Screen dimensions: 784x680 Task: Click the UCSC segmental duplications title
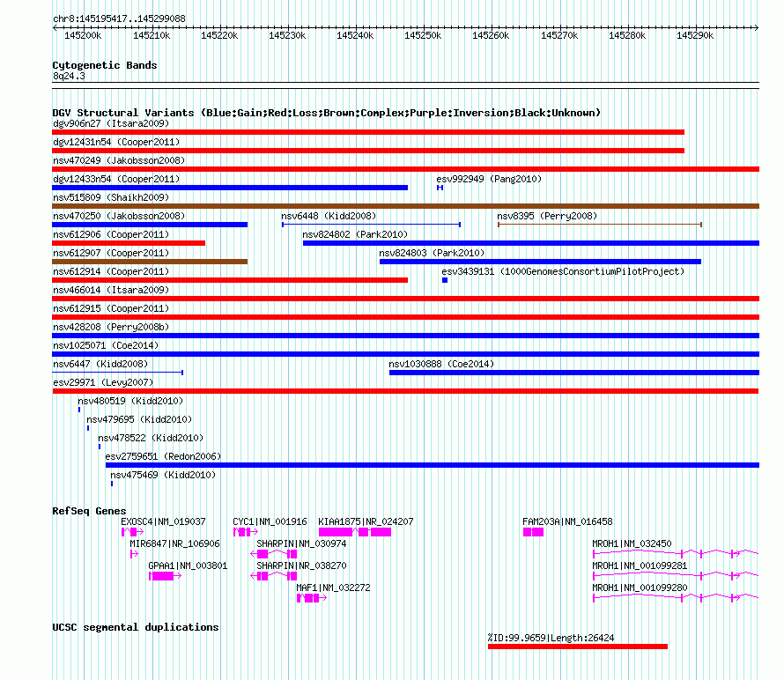tap(136, 627)
